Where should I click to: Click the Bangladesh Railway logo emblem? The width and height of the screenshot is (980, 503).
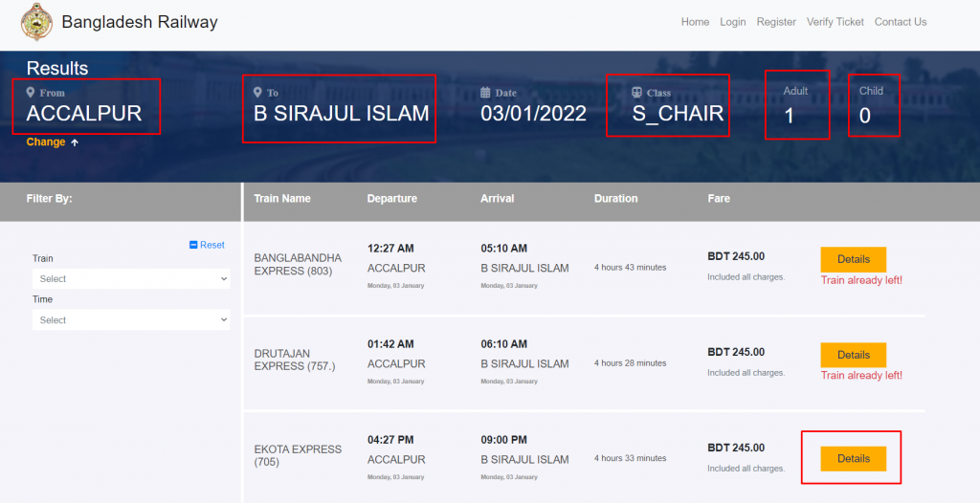tap(36, 22)
